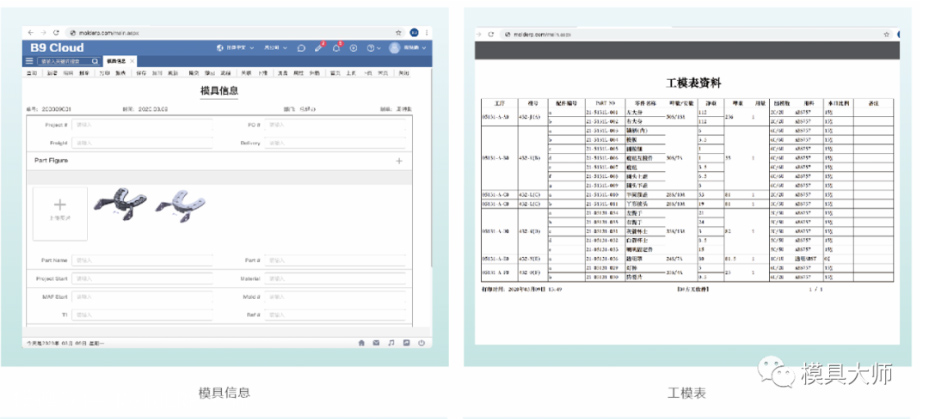Click the magnifier search icon in B9 Cloud
Image resolution: width=944 pixels, height=419 pixels.
95,61
